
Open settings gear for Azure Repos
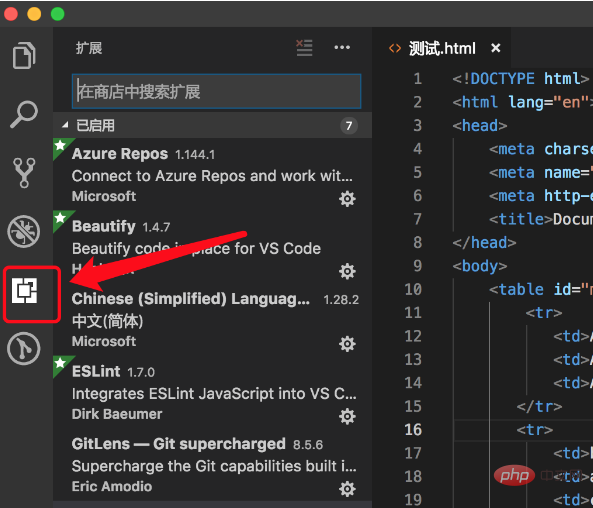tap(347, 199)
